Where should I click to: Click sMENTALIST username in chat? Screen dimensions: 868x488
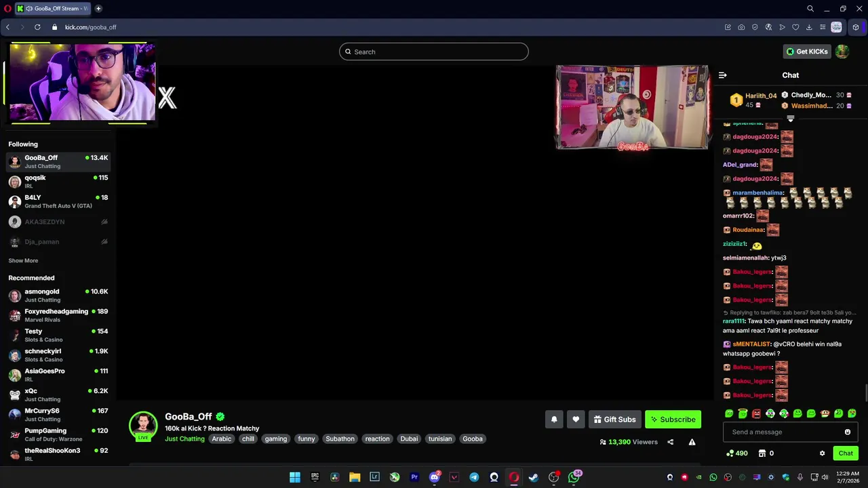(751, 344)
